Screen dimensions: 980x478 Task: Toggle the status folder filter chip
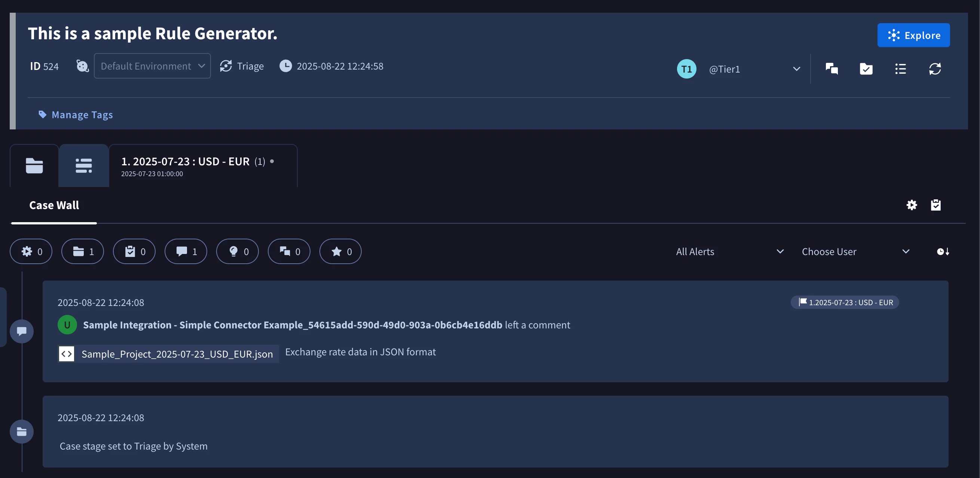coord(83,251)
